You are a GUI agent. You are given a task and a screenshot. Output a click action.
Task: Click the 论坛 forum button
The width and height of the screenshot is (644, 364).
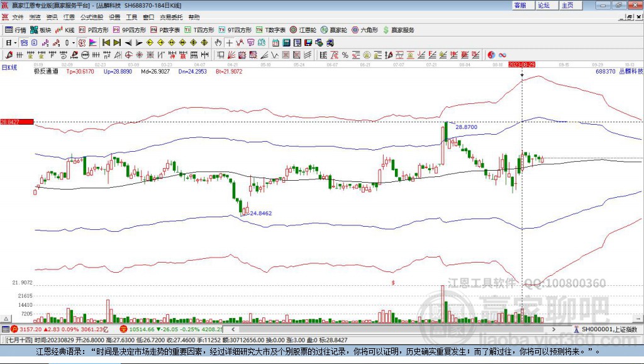coord(547,5)
